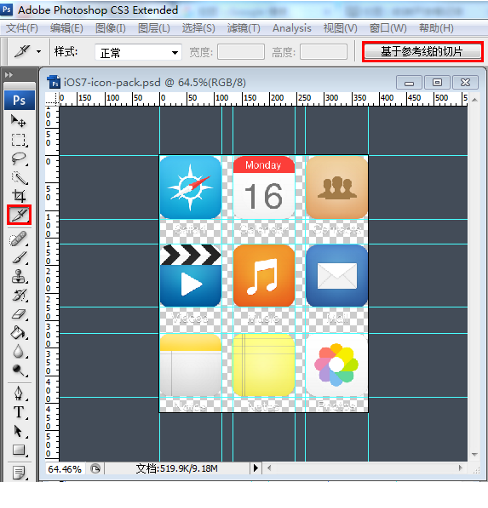
Task: Select the Rectangle shape tool
Action: pyautogui.click(x=18, y=449)
